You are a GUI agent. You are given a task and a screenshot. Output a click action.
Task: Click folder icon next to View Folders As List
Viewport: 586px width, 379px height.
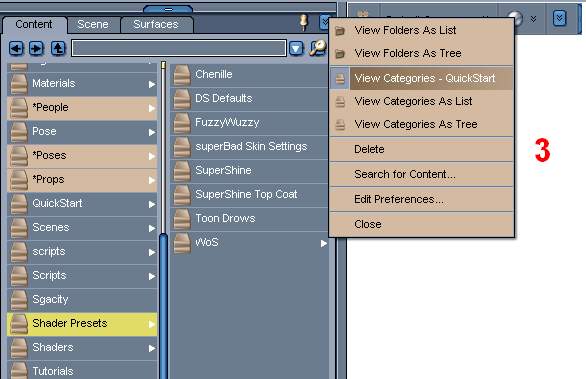pos(340,31)
